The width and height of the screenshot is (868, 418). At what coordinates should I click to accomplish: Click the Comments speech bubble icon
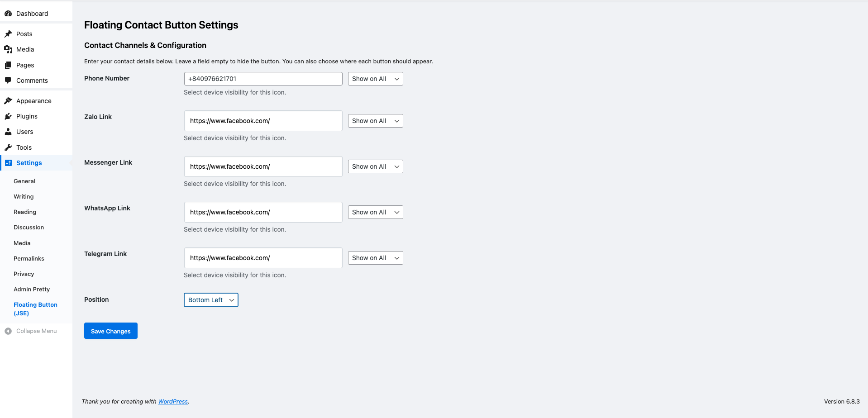coord(8,81)
